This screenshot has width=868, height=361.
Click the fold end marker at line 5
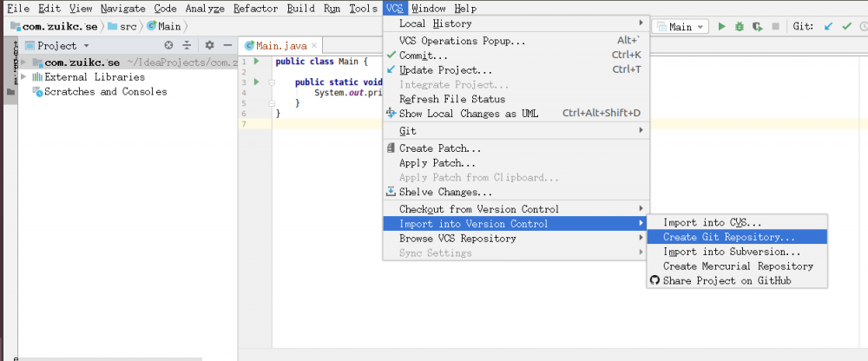point(271,103)
